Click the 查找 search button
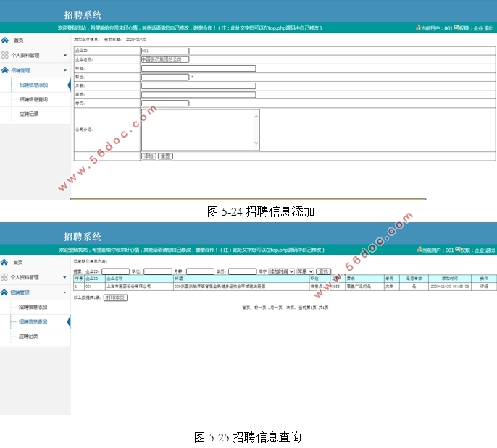This screenshot has height=448, width=497. point(323,271)
